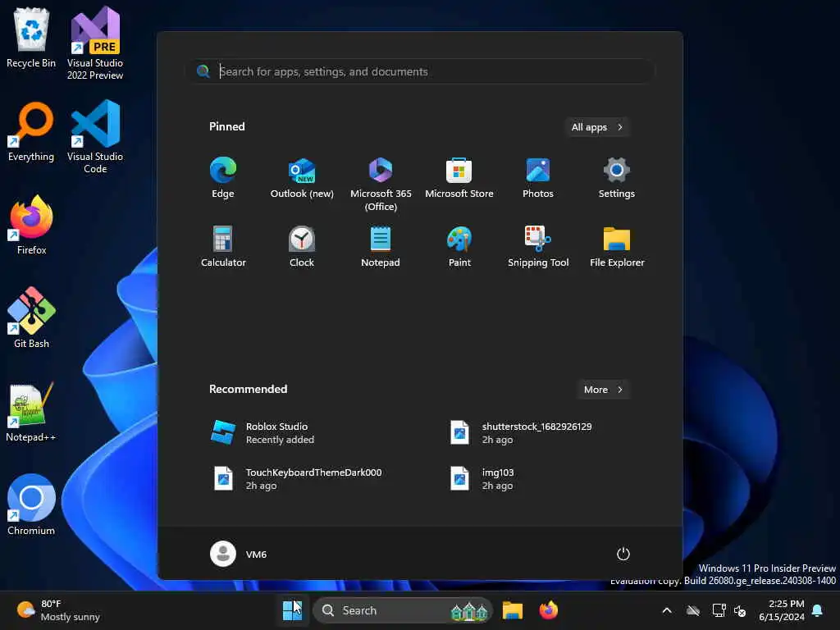Select the Recycle Bin desktop icon
Viewport: 840px width, 630px height.
tap(31, 38)
